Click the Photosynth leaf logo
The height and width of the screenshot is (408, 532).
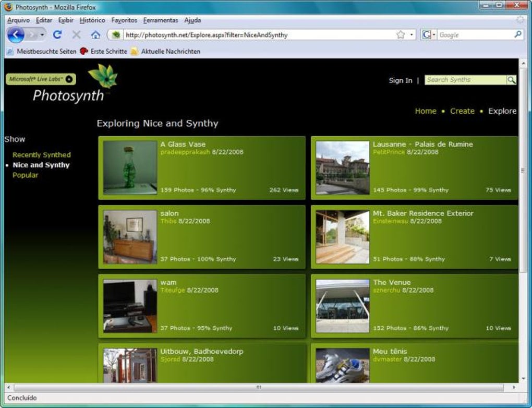[x=103, y=76]
